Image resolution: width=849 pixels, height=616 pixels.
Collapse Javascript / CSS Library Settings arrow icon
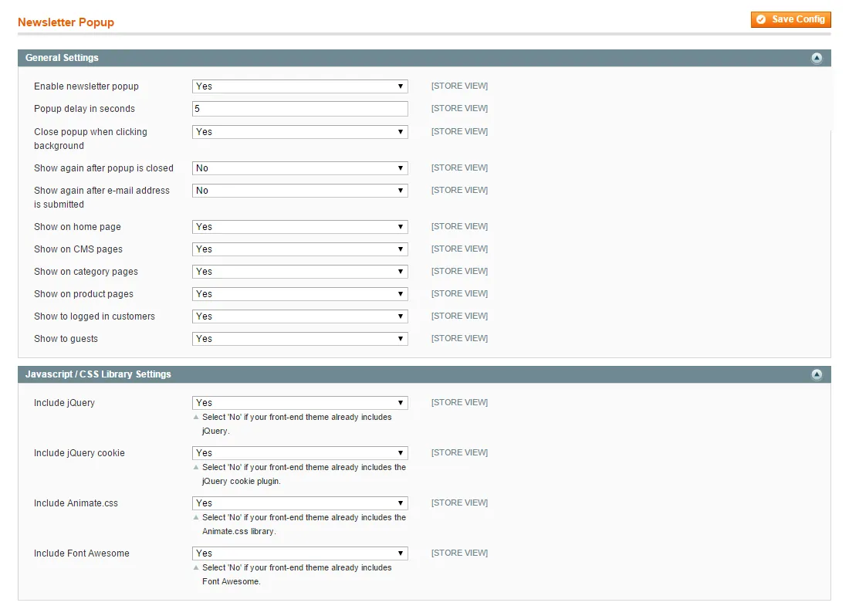[817, 374]
